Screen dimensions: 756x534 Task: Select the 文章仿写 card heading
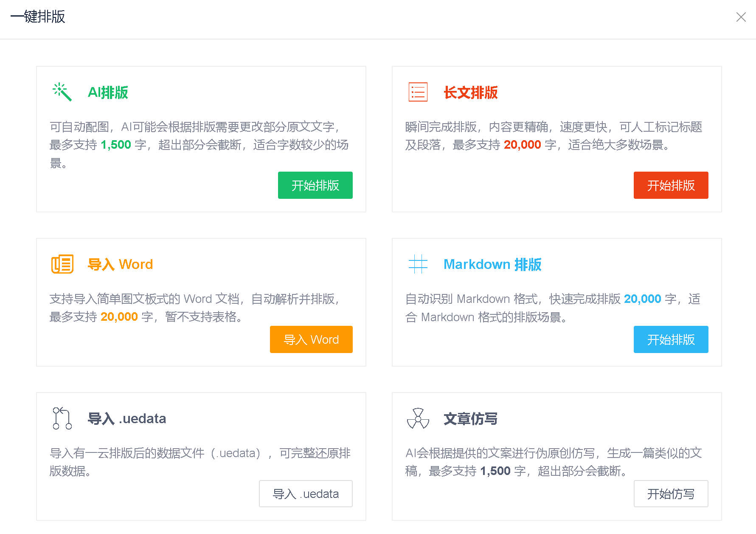pyautogui.click(x=470, y=419)
